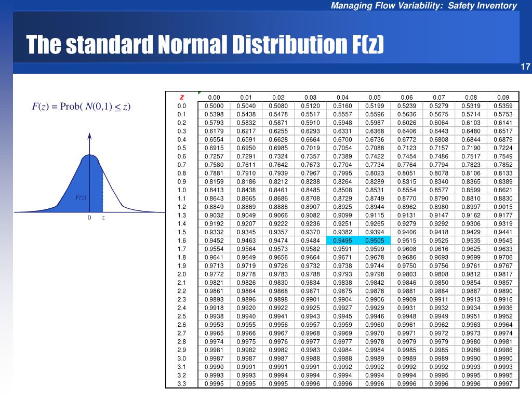The image size is (532, 399).
Task: Click the highlighted cell 0.9495
Action: pos(342,241)
